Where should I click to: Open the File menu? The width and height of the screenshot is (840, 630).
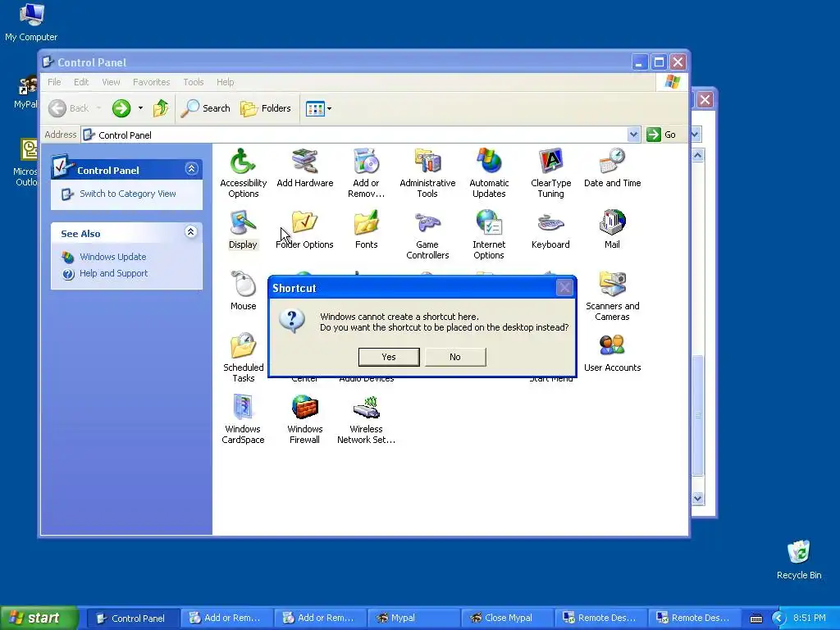54,82
